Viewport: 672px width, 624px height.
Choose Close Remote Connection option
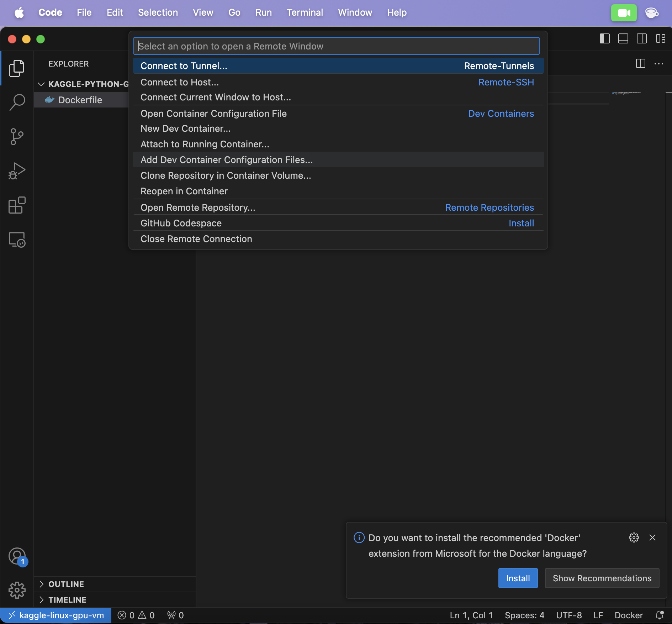point(338,239)
